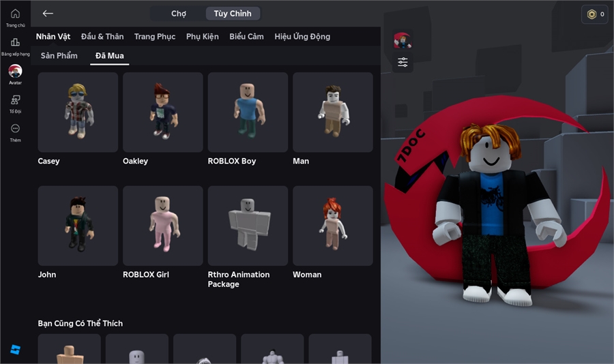Open avatar settings sliders icon

[x=403, y=63]
